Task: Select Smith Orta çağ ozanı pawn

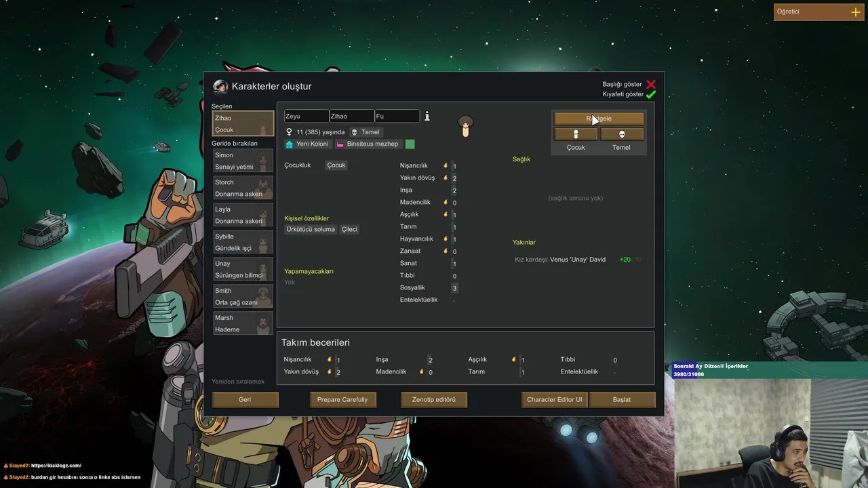Action: click(x=243, y=296)
